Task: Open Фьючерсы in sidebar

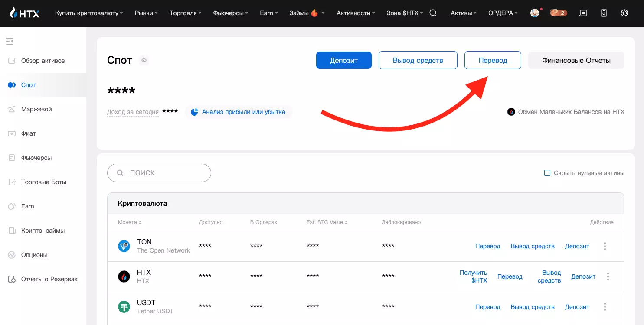Action: pyautogui.click(x=43, y=158)
